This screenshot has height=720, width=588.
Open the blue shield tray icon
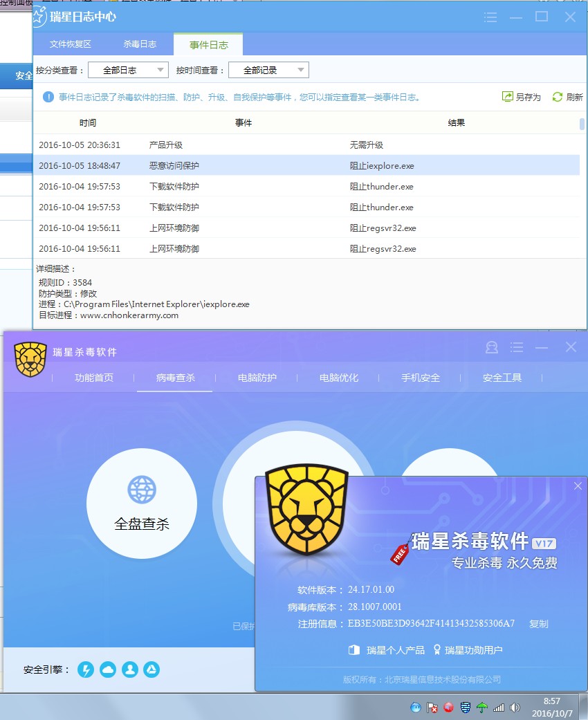click(466, 708)
